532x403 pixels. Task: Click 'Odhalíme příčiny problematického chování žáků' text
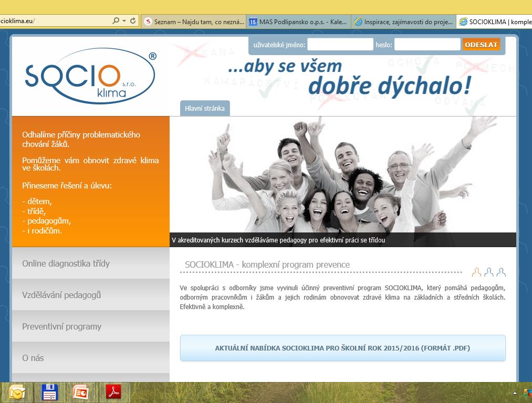[x=81, y=139]
